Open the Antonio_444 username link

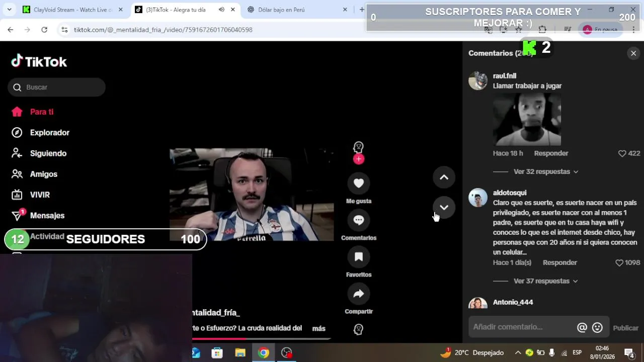coord(513,302)
